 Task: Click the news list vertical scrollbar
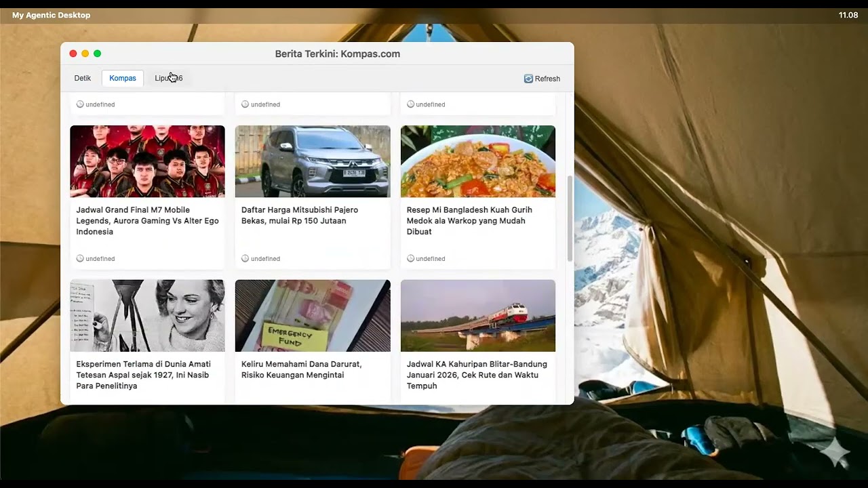tap(570, 218)
